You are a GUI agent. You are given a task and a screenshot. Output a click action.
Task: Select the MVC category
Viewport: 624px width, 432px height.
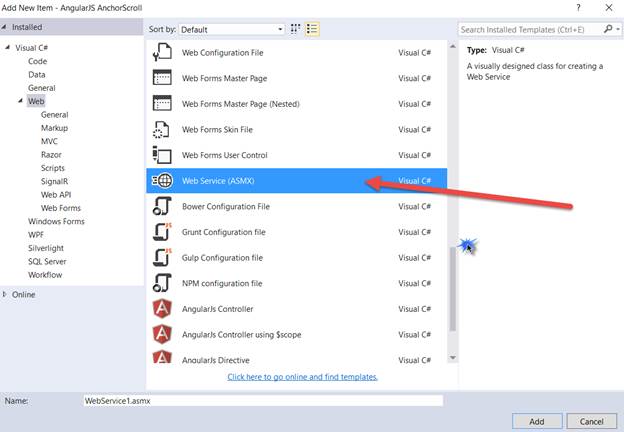(49, 141)
